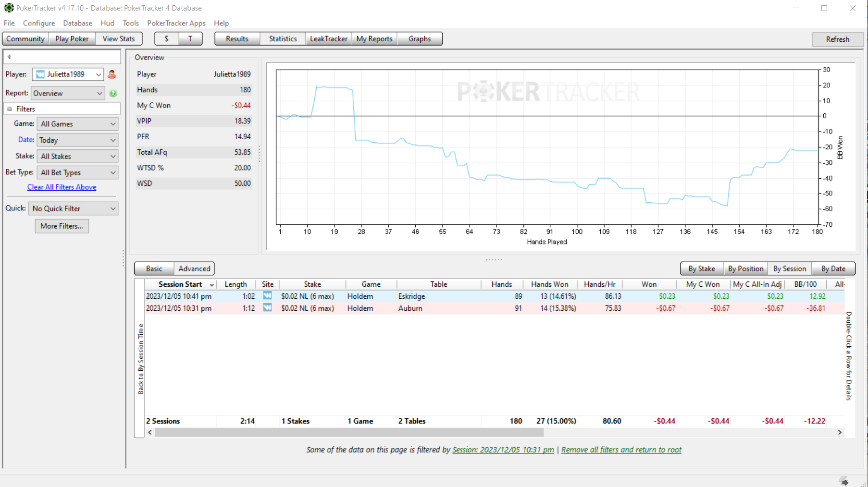Switch to Basic view toggle
Image resolution: width=868 pixels, height=487 pixels.
click(154, 268)
